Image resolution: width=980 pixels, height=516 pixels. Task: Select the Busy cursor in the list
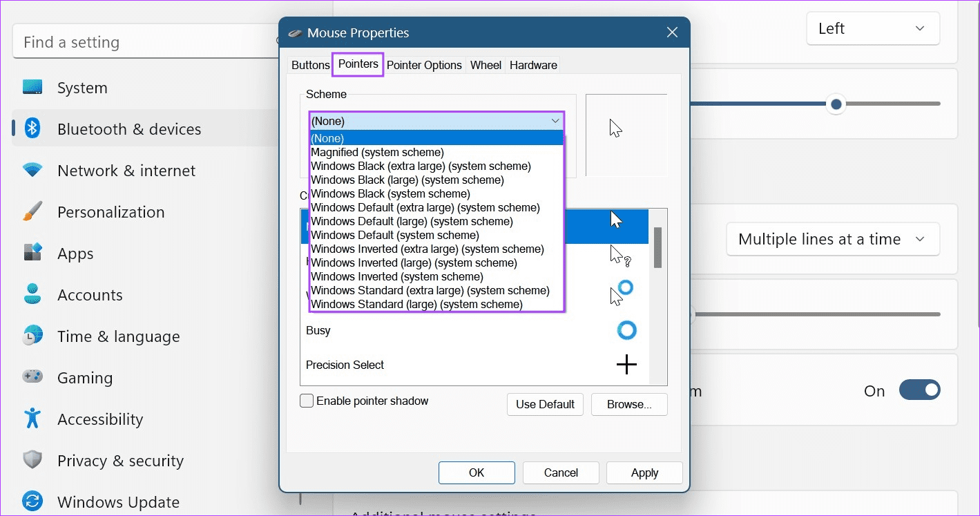pos(474,330)
